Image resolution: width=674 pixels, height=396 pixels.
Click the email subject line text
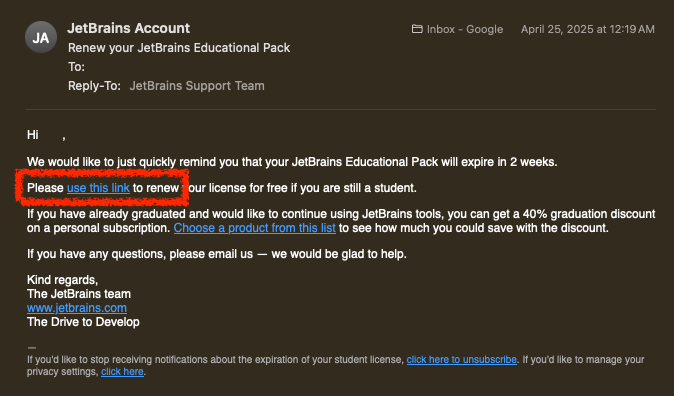[x=179, y=48]
